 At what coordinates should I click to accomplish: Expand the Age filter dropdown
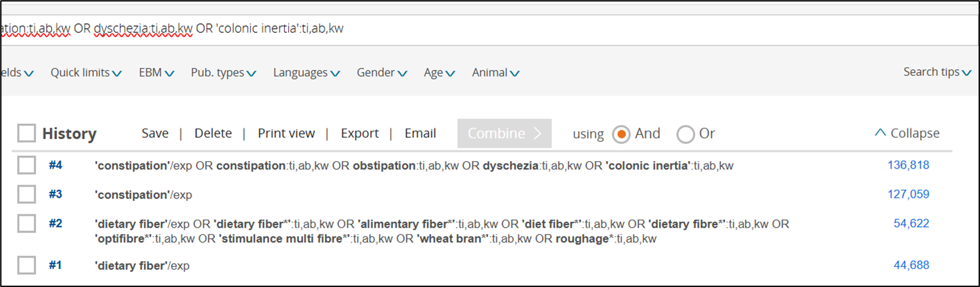pyautogui.click(x=439, y=73)
